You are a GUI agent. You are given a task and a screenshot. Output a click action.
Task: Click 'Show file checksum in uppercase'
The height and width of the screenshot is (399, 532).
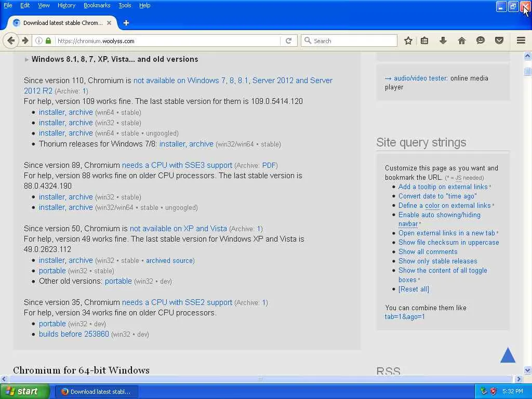448,243
